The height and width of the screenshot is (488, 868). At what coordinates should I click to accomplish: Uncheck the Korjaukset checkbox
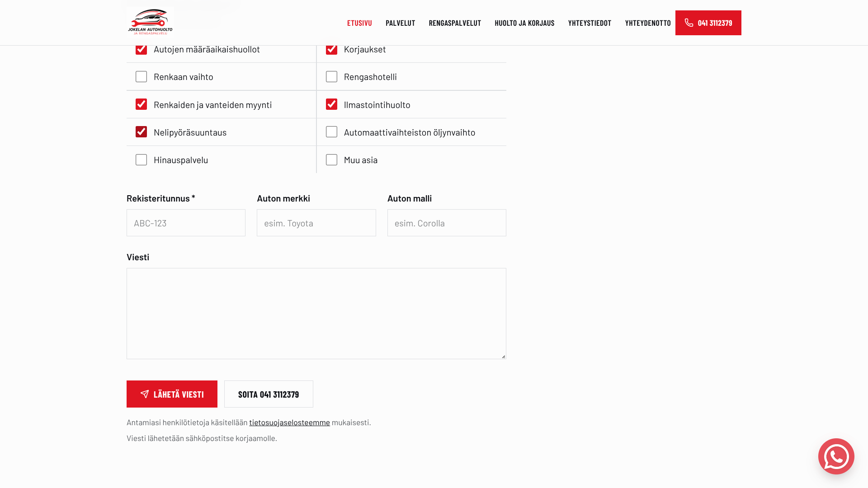[331, 49]
